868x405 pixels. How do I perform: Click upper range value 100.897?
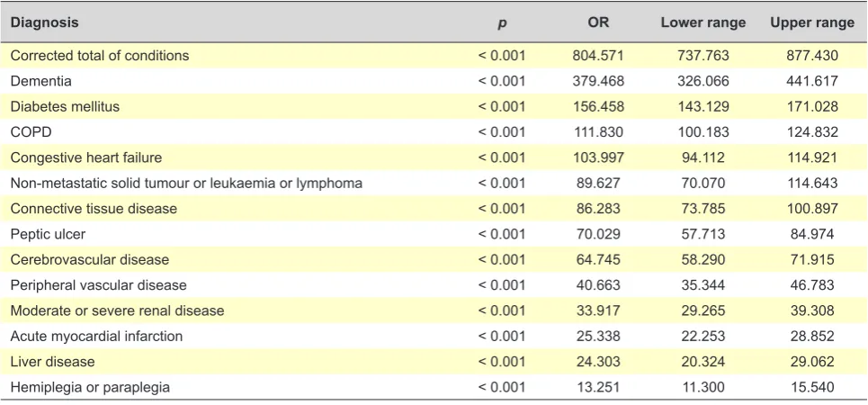(812, 208)
